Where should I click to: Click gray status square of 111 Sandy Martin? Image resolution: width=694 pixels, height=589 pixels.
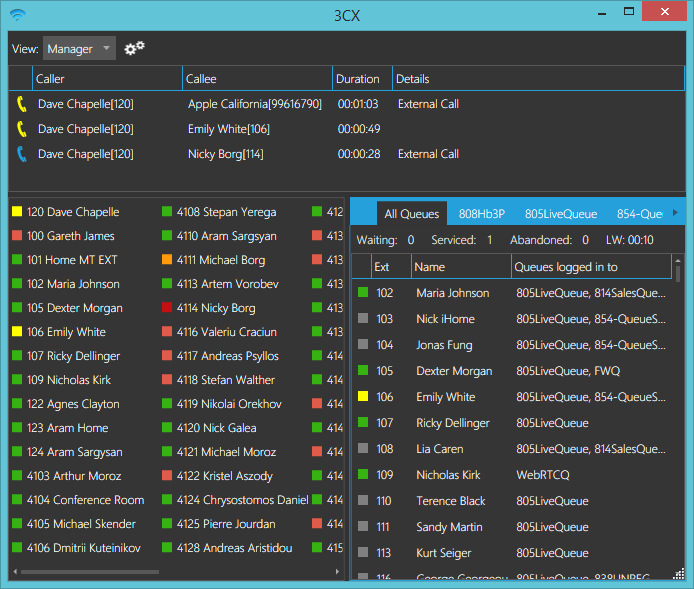click(x=363, y=526)
